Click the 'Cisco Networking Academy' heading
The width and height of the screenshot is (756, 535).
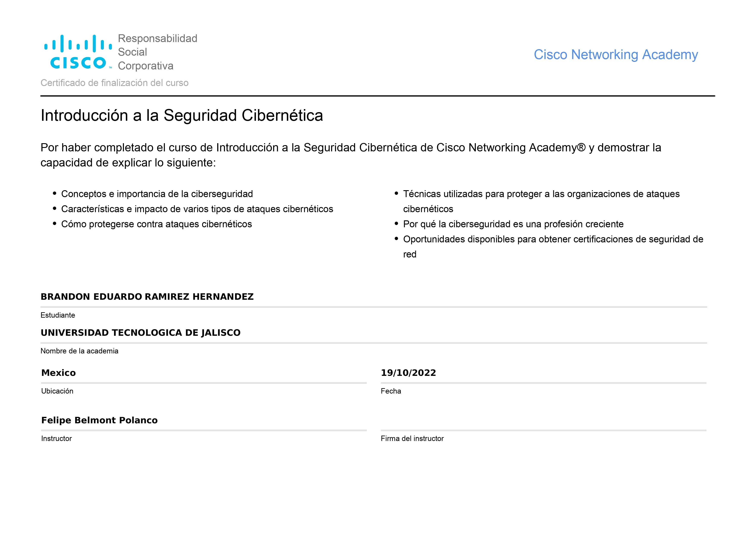tap(616, 55)
